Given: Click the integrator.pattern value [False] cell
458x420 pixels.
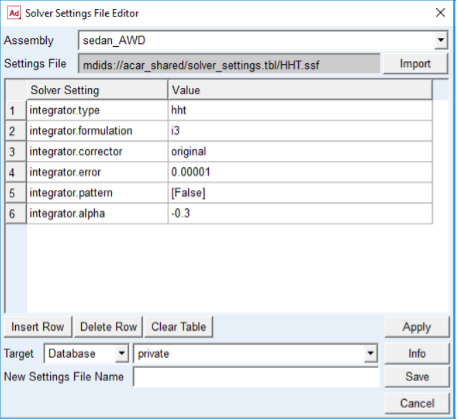Looking at the screenshot, I should (300, 193).
